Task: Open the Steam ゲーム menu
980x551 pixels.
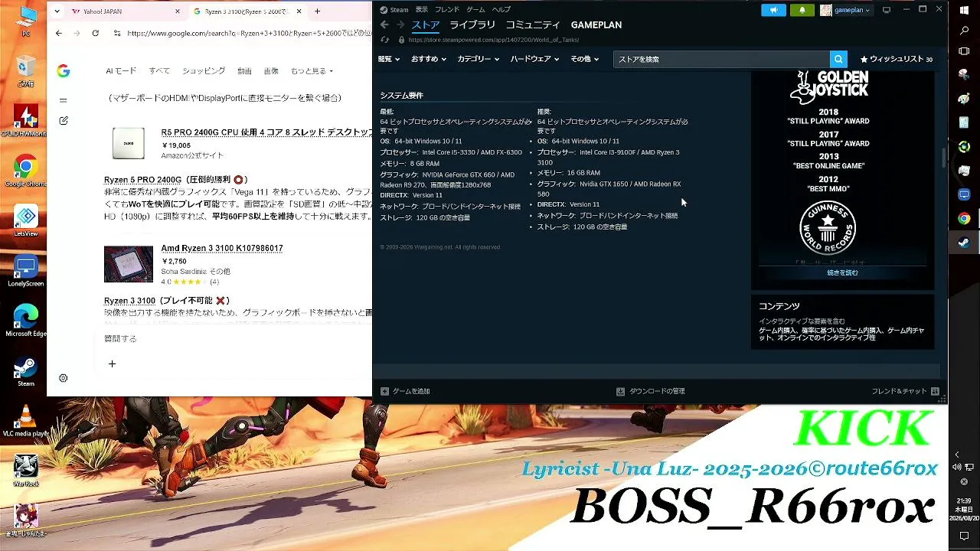Action: (x=475, y=10)
